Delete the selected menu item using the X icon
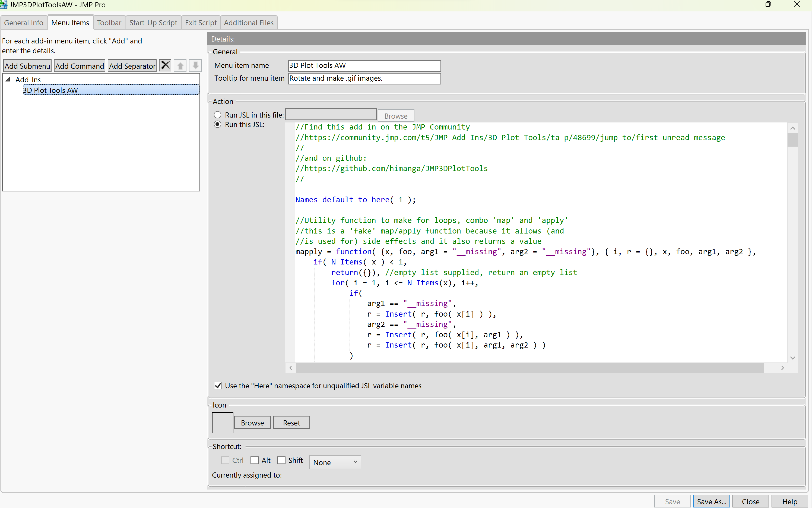812x508 pixels. 165,65
